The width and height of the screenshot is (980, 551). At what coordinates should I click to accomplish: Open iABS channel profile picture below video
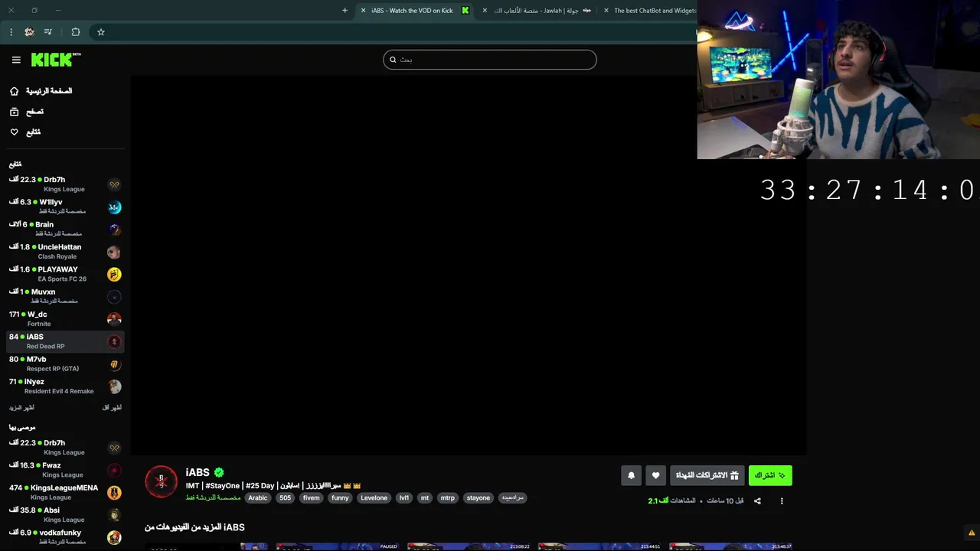[161, 481]
